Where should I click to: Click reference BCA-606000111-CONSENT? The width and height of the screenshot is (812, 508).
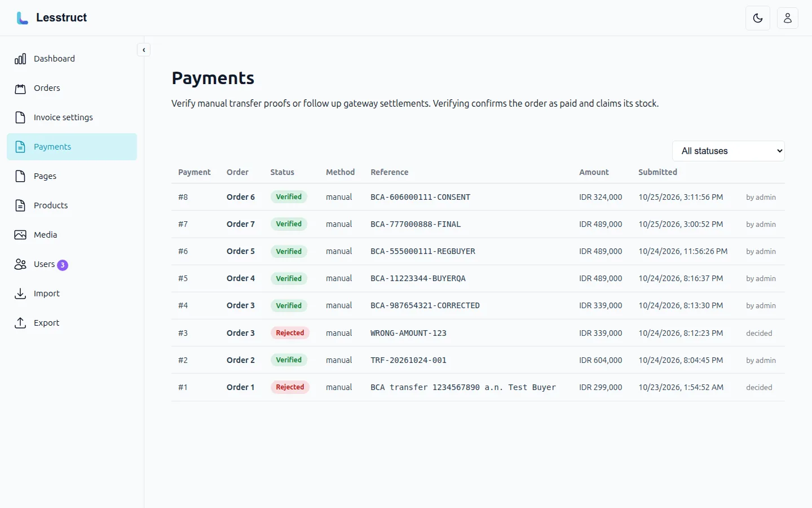(x=420, y=197)
